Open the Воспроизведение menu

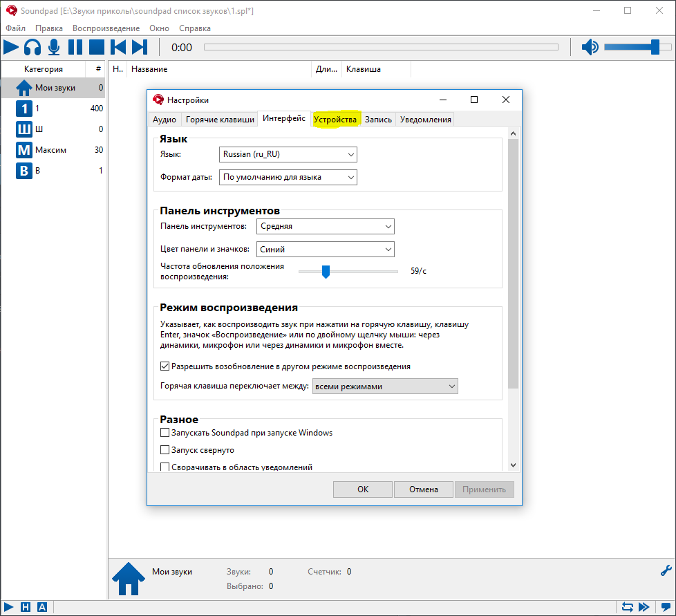106,28
